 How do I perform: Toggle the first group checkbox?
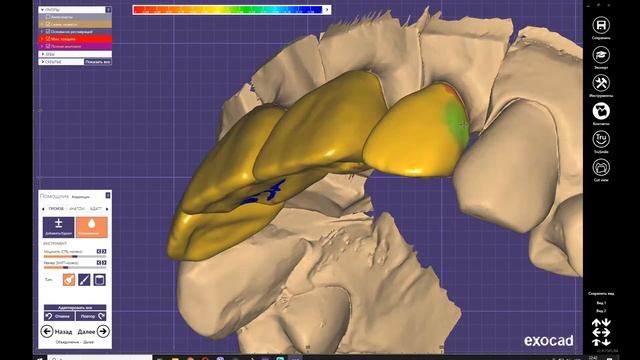(48, 17)
